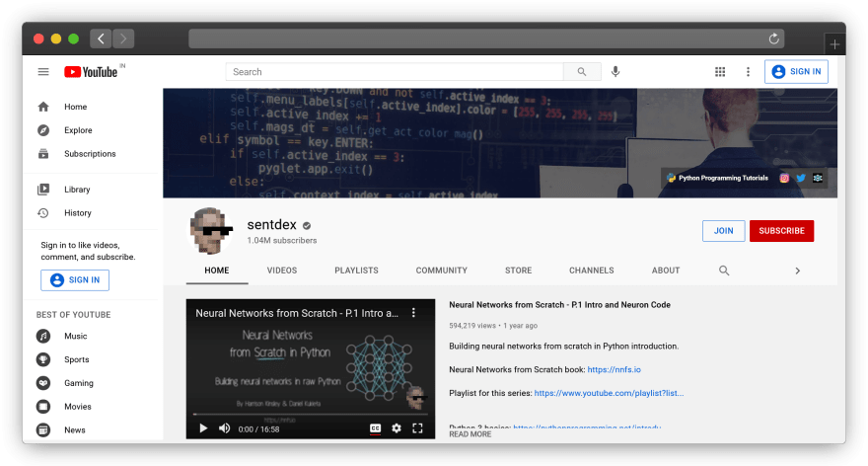The height and width of the screenshot is (466, 868).
Task: Open History in the sidebar
Action: coord(78,213)
